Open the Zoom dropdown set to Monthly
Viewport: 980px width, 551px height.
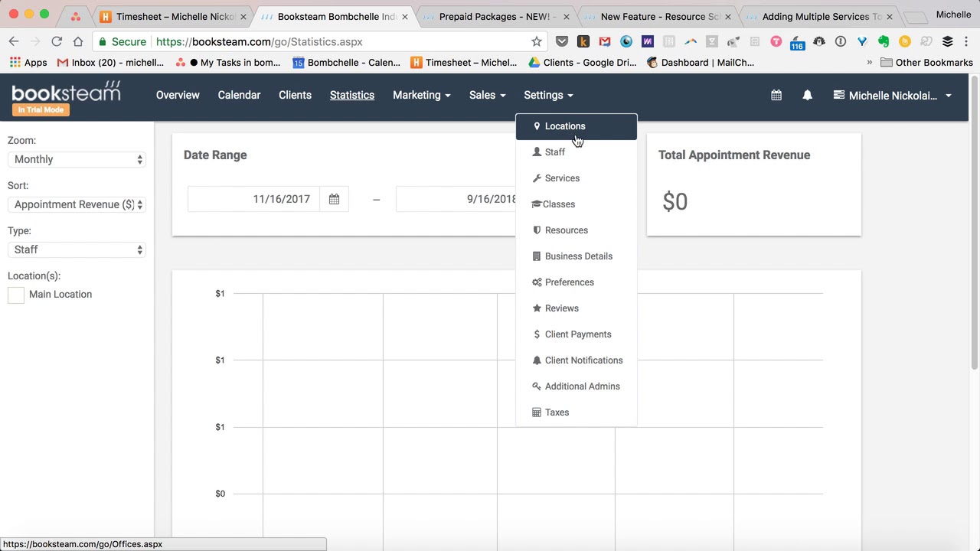point(77,159)
